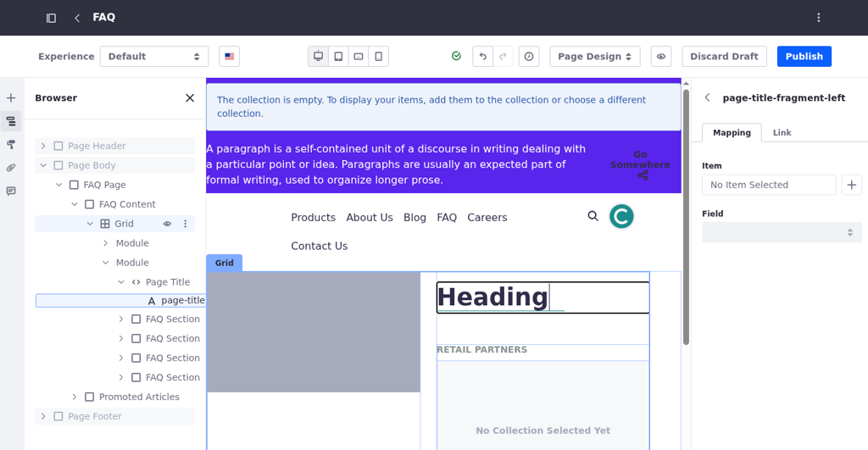
Task: Open the page content paperclip panel
Action: 11,168
